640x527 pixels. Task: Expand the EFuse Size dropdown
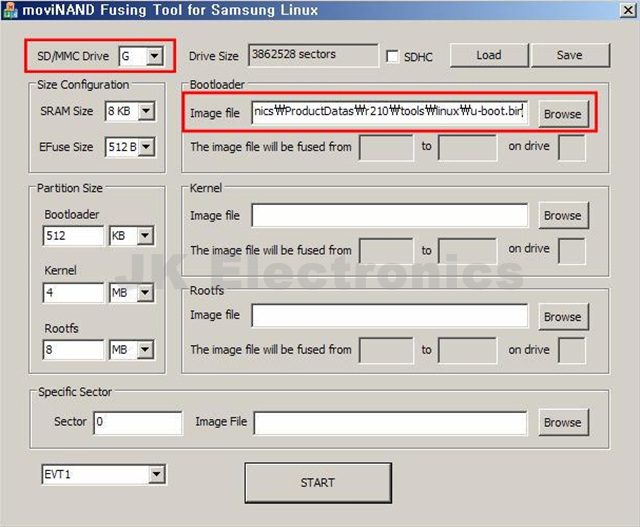[x=146, y=147]
